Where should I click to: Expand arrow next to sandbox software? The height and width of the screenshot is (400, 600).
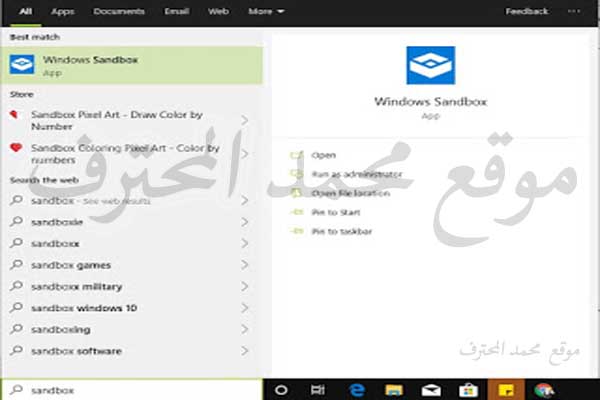pos(245,351)
